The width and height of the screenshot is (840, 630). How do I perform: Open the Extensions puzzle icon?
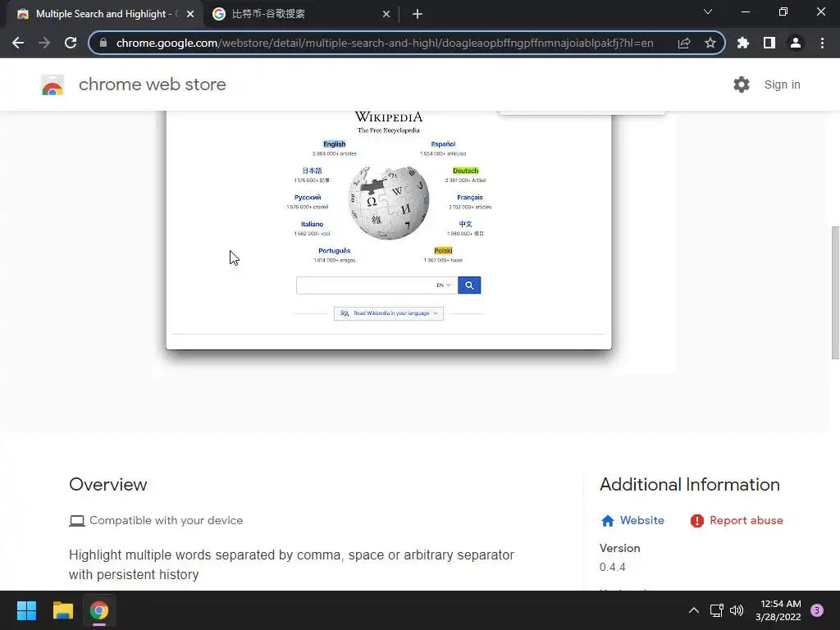743,43
